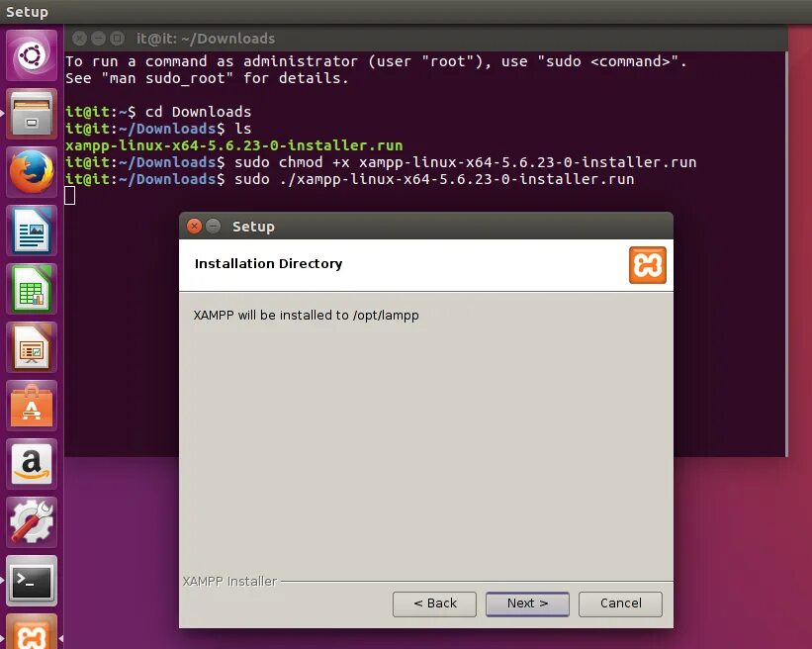Open the Files manager in the dock
Screen dimensions: 812x649
pos(32,114)
